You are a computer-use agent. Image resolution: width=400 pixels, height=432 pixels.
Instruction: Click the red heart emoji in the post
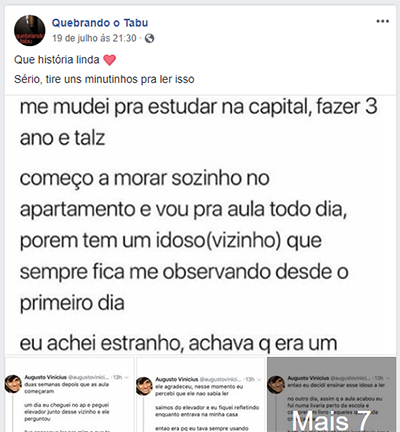coord(110,60)
